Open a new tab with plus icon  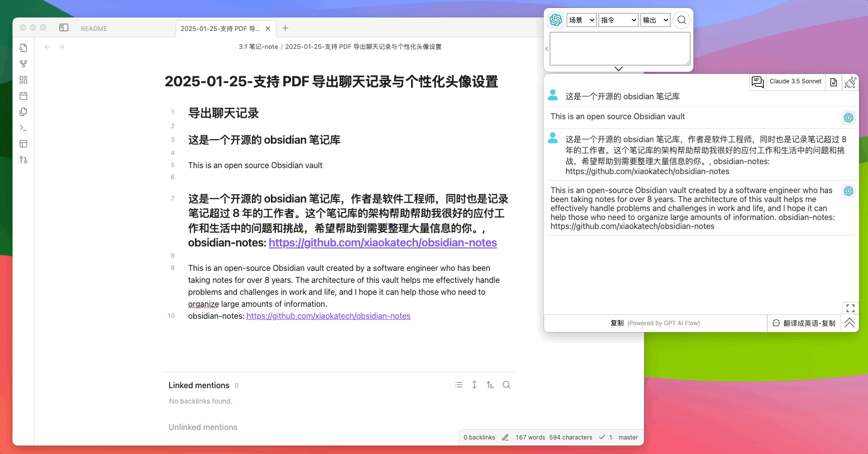(285, 28)
